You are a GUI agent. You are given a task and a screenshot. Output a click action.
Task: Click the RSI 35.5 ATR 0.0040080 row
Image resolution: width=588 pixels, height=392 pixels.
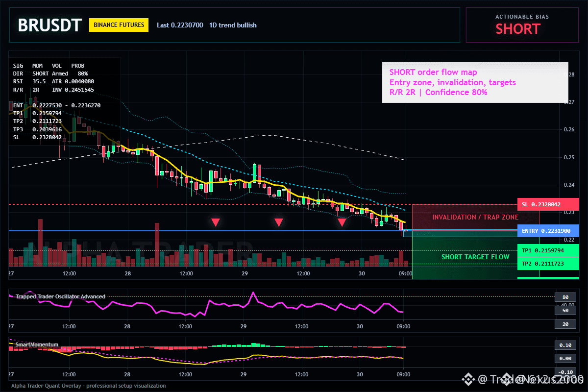coord(53,81)
